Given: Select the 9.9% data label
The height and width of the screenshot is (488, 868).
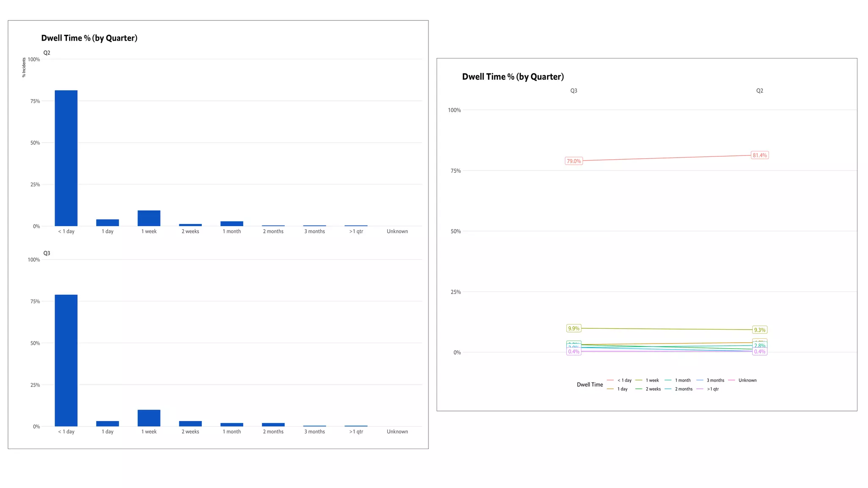Looking at the screenshot, I should point(573,328).
